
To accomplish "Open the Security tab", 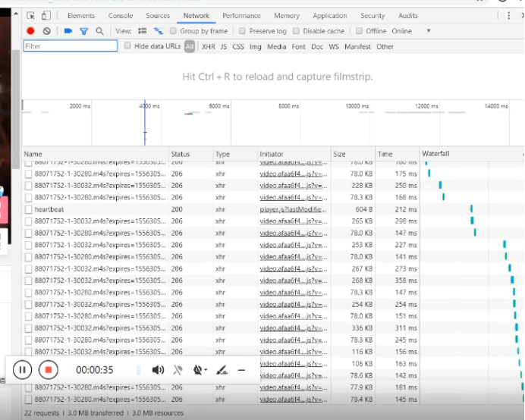I will click(x=373, y=16).
